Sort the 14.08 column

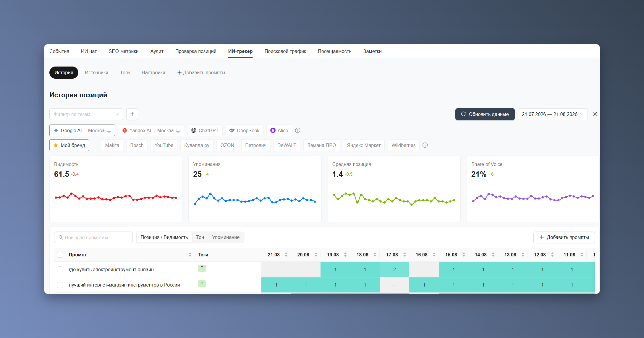(493, 255)
